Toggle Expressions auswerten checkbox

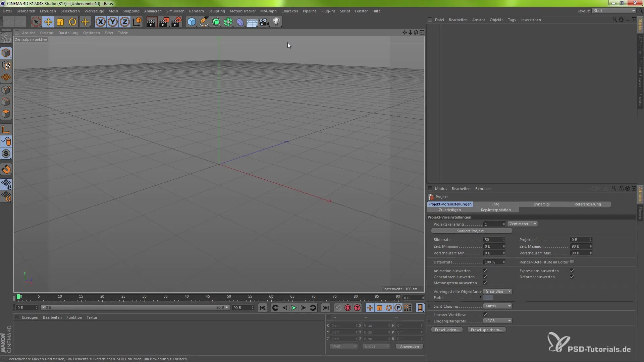pos(572,271)
